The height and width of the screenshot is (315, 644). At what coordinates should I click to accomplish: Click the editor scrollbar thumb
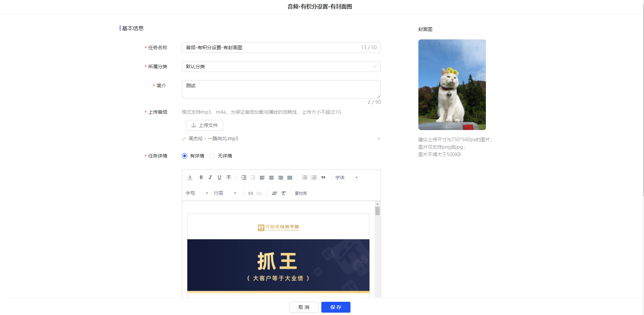(x=377, y=211)
